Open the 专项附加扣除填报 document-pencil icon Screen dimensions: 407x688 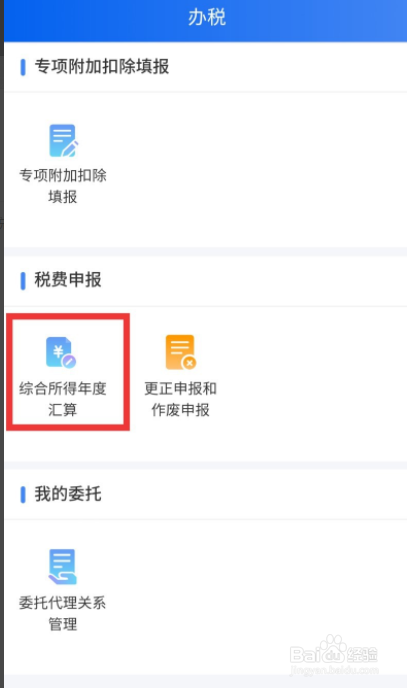click(x=63, y=140)
